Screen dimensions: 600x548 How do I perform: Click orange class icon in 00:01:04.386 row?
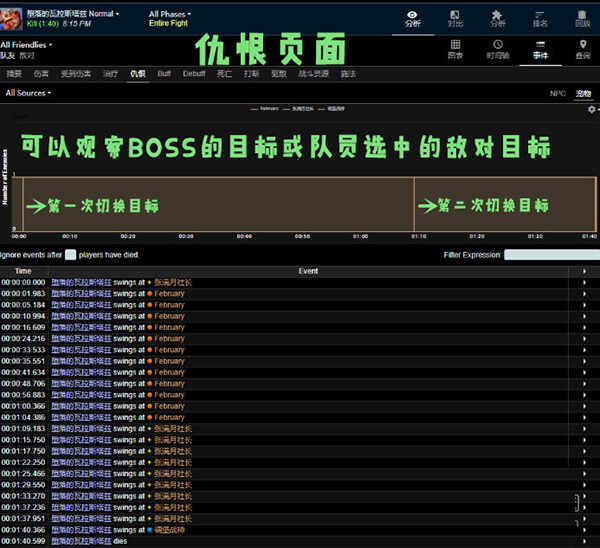point(150,418)
